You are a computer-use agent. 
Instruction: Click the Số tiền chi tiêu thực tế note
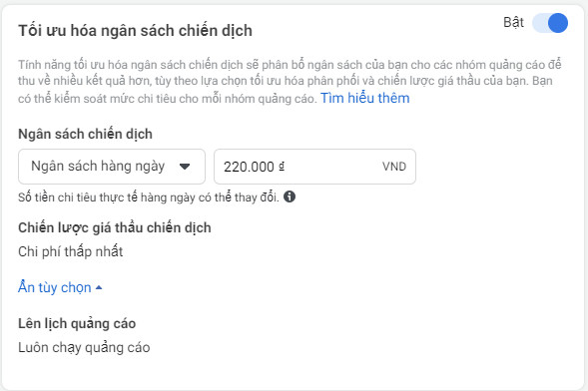pos(149,197)
